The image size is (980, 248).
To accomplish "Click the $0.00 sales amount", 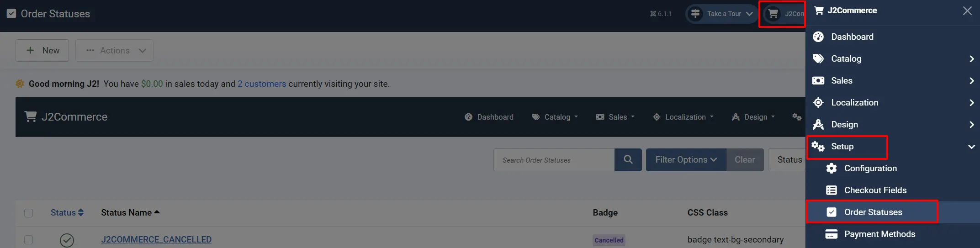I will coord(152,84).
